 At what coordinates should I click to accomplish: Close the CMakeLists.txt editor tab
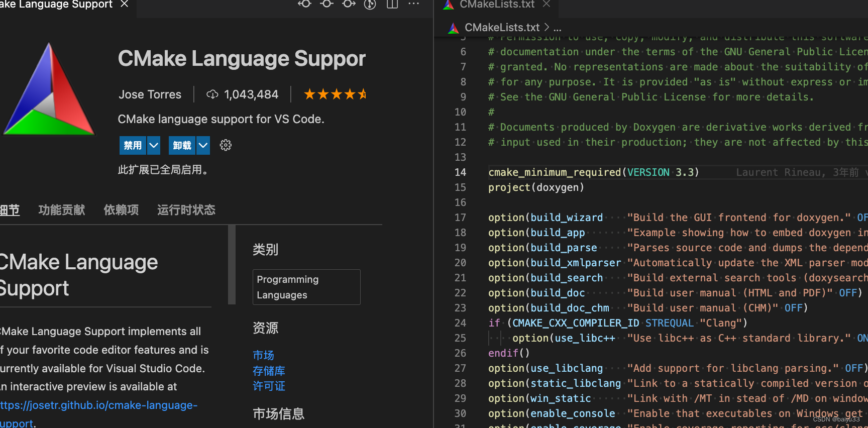[x=547, y=4]
